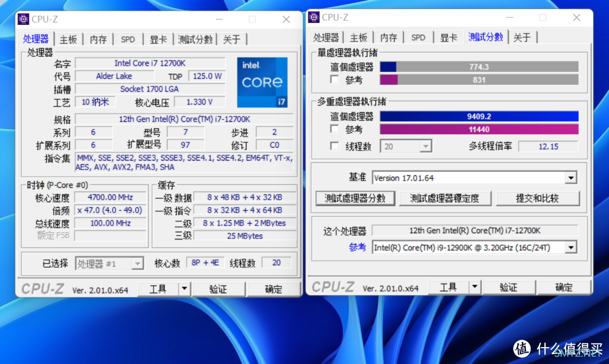Click the 规格 value 12th Gen Intel Core i7-12700K
Screen dimensions: 609x364
184,119
